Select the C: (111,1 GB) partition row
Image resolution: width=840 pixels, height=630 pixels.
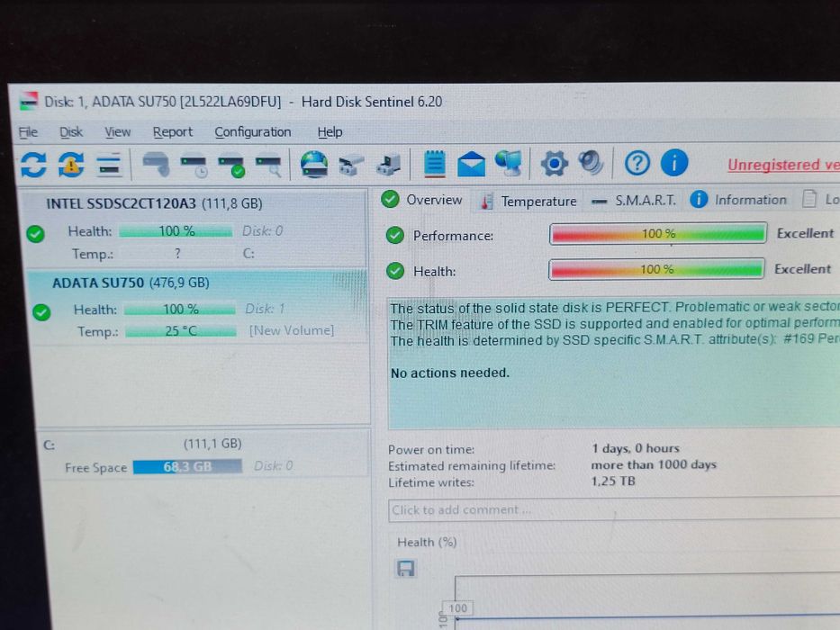point(203,454)
